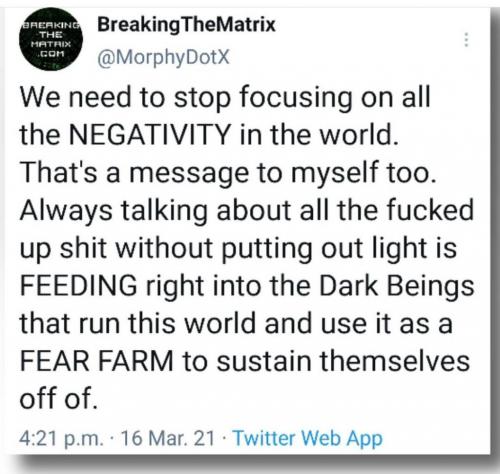Screen dimensions: 500x474
Task: Click the final words "off of."
Action: [x=59, y=398]
